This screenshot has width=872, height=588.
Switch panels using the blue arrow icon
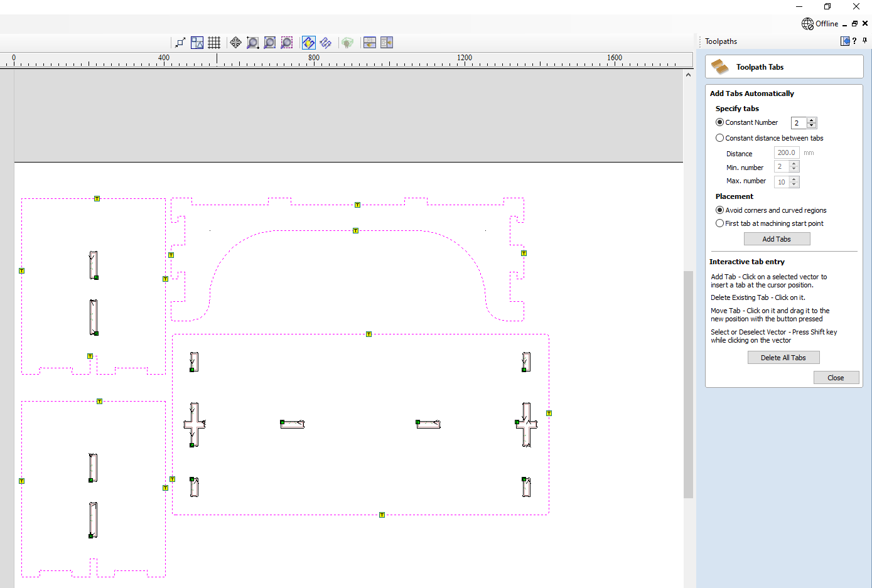pos(845,41)
